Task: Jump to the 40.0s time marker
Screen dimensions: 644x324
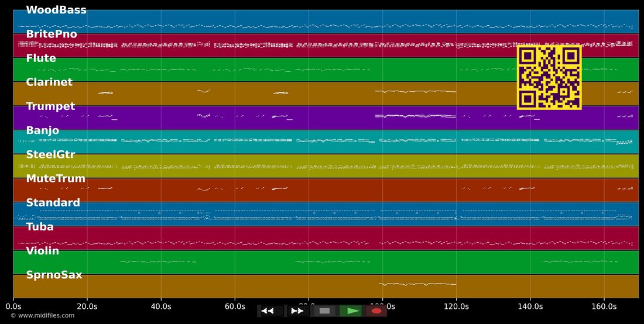Action: [161, 306]
